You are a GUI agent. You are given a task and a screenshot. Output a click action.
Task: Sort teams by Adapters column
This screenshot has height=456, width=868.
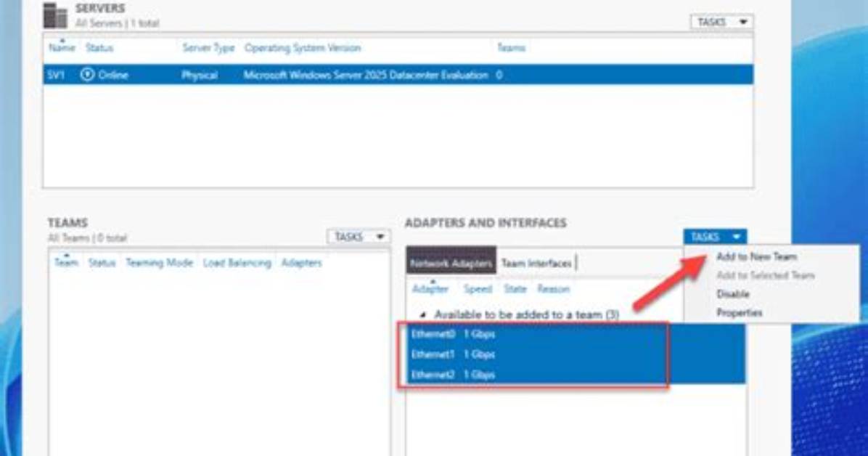tap(301, 263)
